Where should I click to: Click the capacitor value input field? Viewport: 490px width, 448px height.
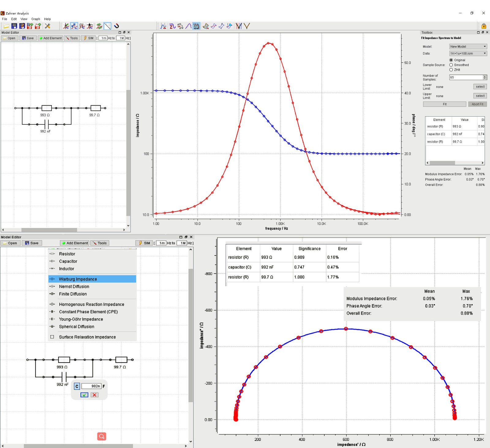point(91,386)
